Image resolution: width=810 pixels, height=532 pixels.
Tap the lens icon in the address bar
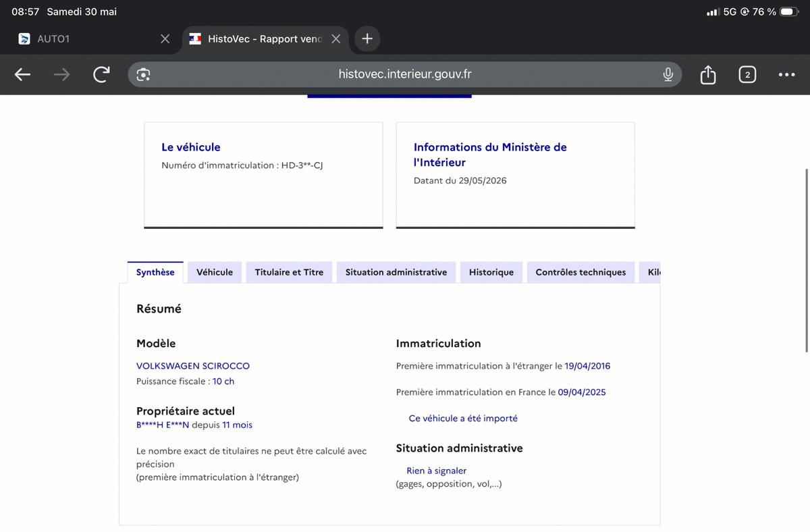(143, 74)
